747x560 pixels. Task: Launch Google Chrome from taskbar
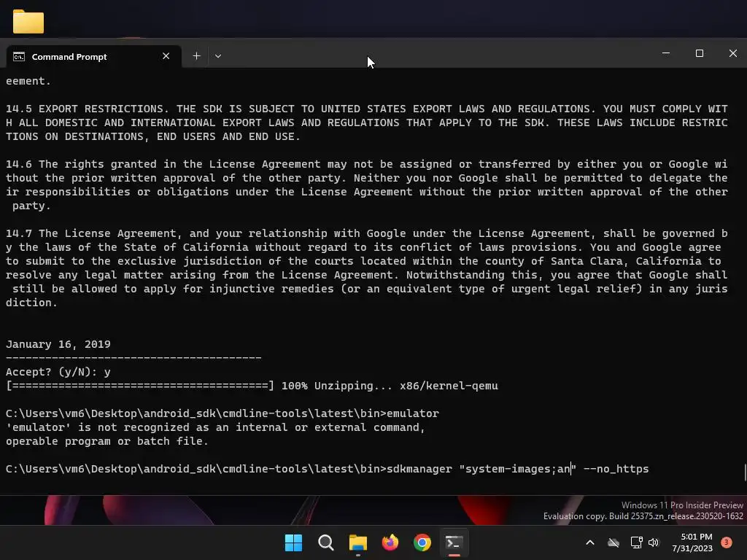[x=422, y=542]
